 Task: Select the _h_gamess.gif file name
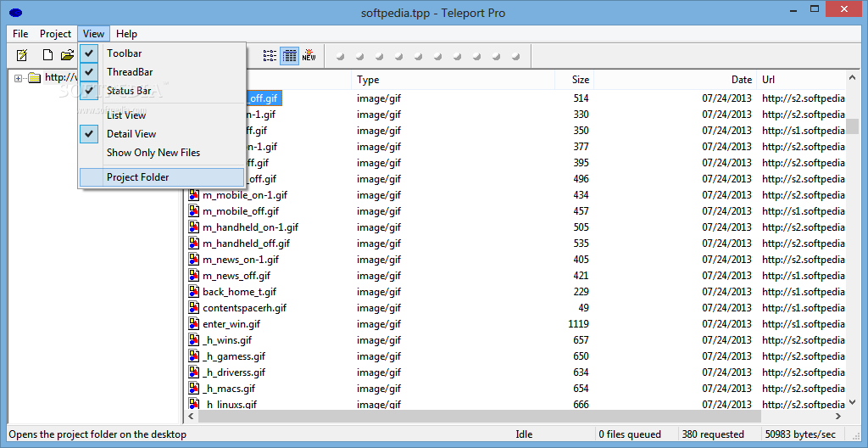pos(234,356)
